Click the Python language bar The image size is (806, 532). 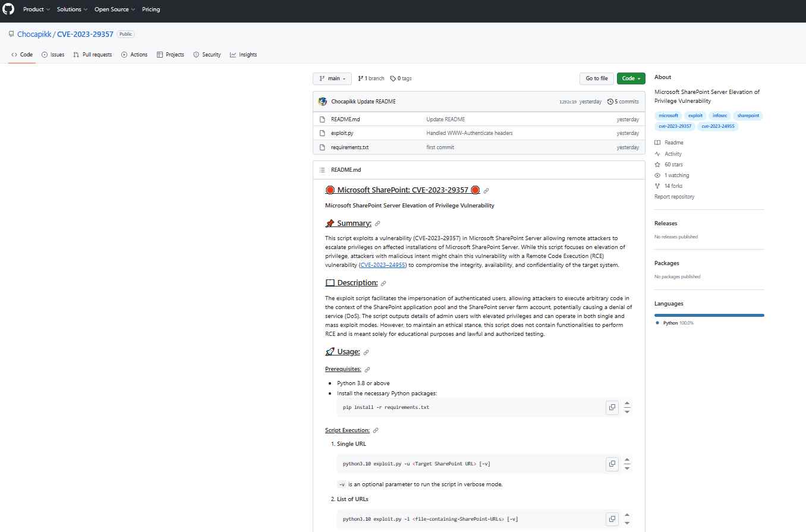[x=709, y=315]
